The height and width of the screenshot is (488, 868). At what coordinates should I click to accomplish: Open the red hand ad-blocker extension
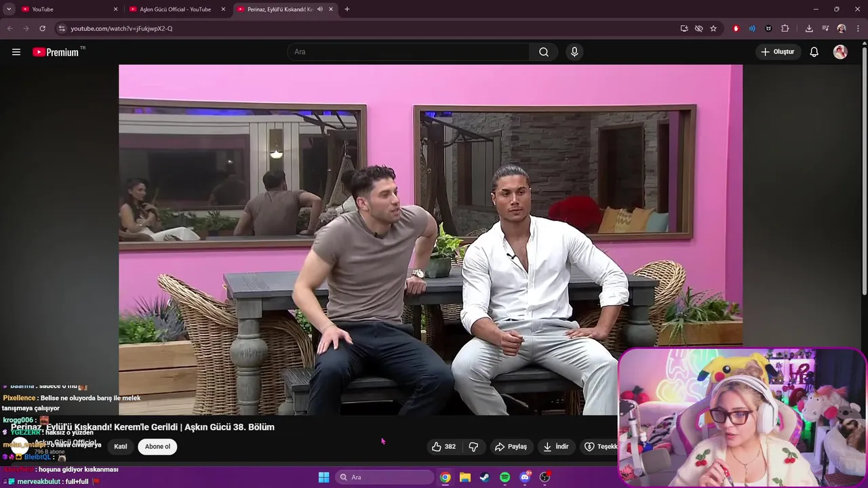pyautogui.click(x=736, y=28)
